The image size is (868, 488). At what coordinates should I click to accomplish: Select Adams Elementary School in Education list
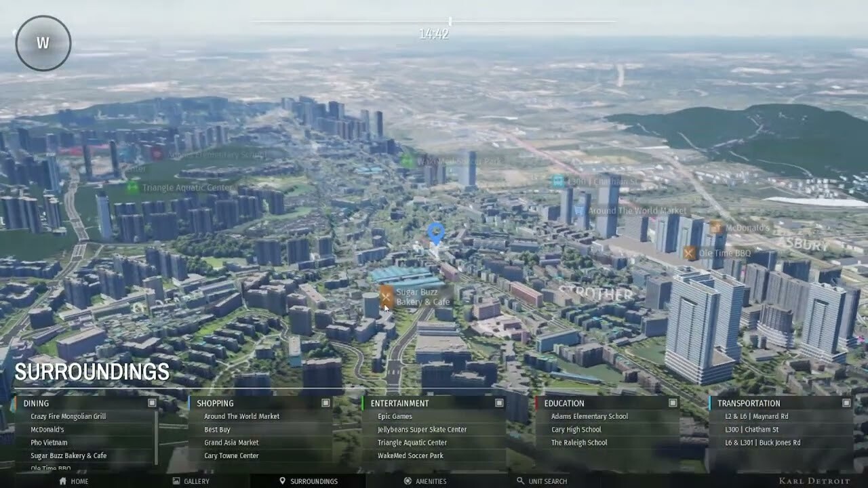[590, 416]
